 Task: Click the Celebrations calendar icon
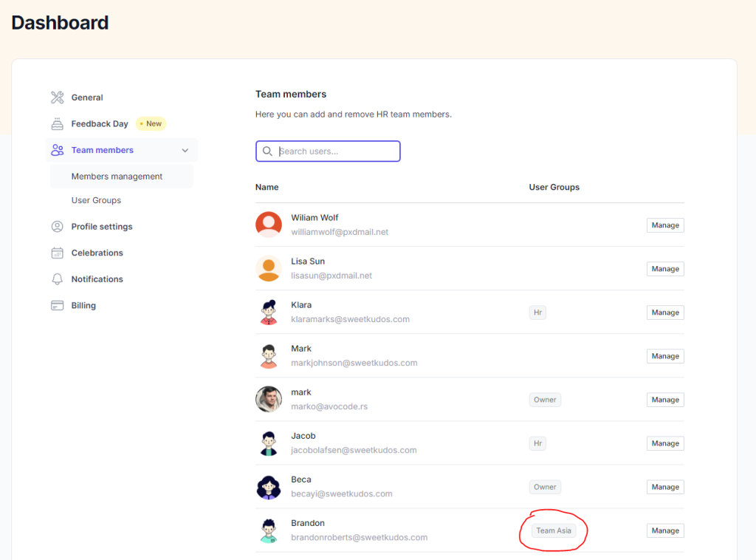pyautogui.click(x=58, y=253)
